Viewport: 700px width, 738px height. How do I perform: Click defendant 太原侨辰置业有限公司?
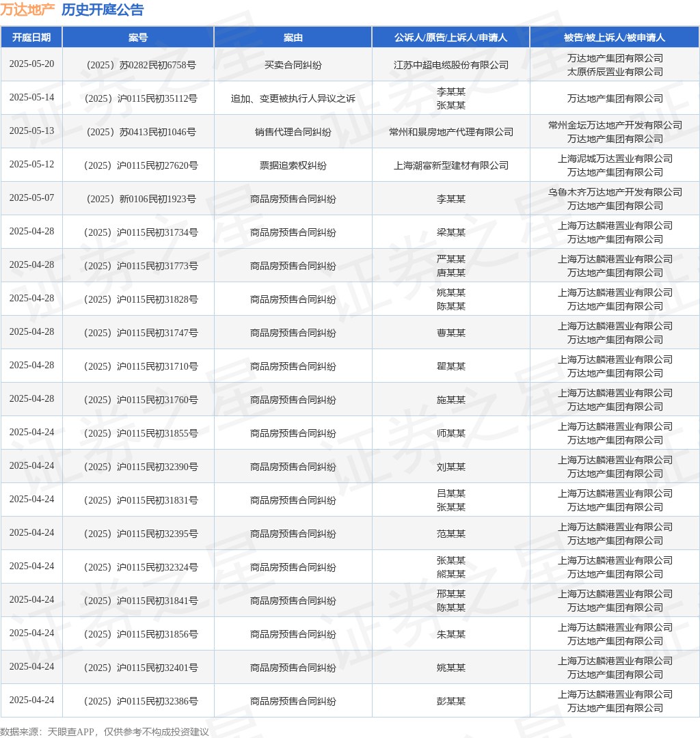click(x=615, y=72)
